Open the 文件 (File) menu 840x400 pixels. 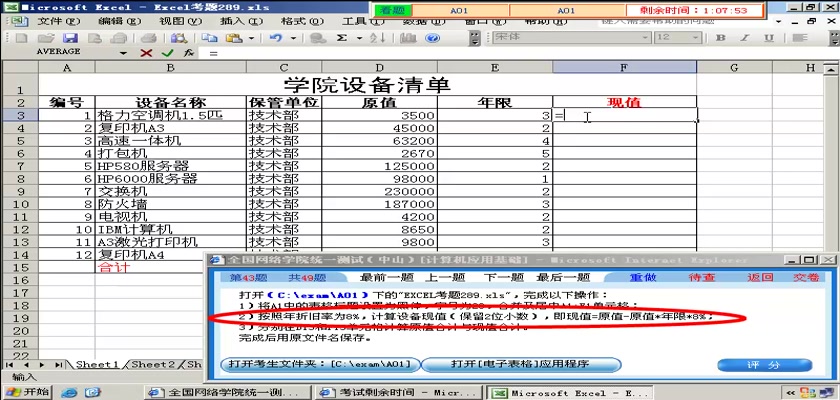pos(59,21)
